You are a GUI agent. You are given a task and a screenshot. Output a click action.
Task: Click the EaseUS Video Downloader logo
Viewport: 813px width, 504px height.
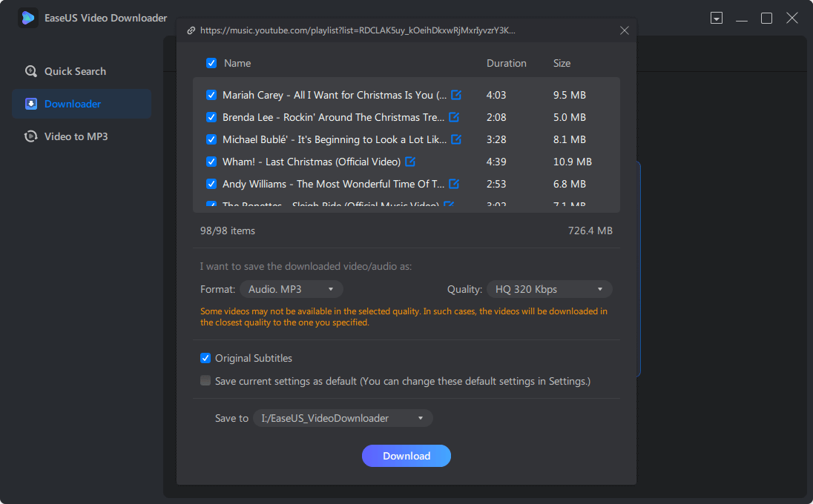coord(28,18)
